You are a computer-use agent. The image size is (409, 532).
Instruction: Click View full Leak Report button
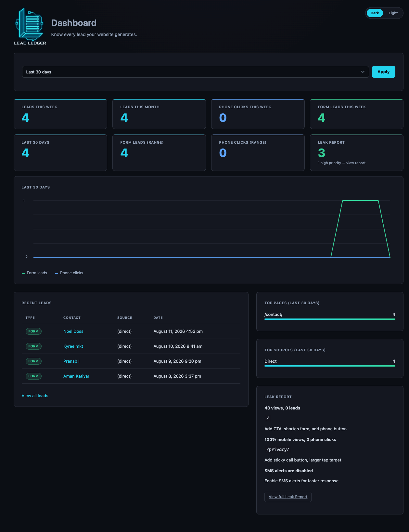(288, 497)
